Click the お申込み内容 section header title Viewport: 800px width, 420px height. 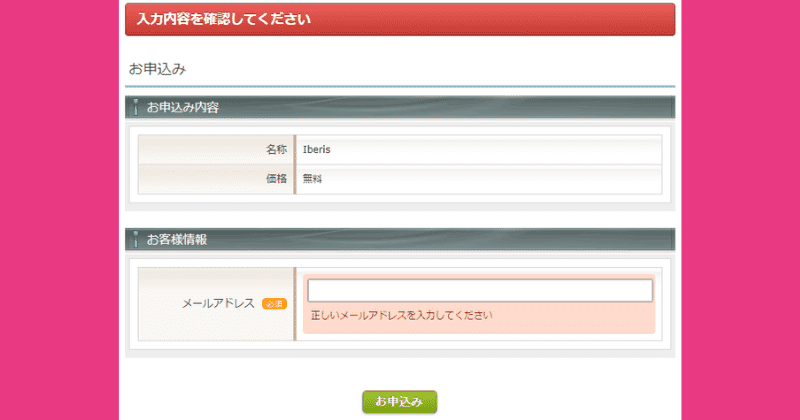pos(183,107)
